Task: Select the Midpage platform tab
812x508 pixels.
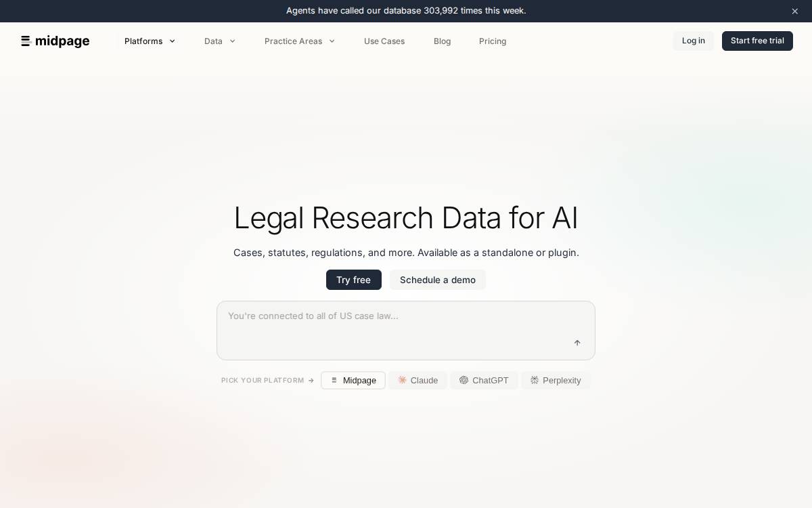Action: pos(353,381)
